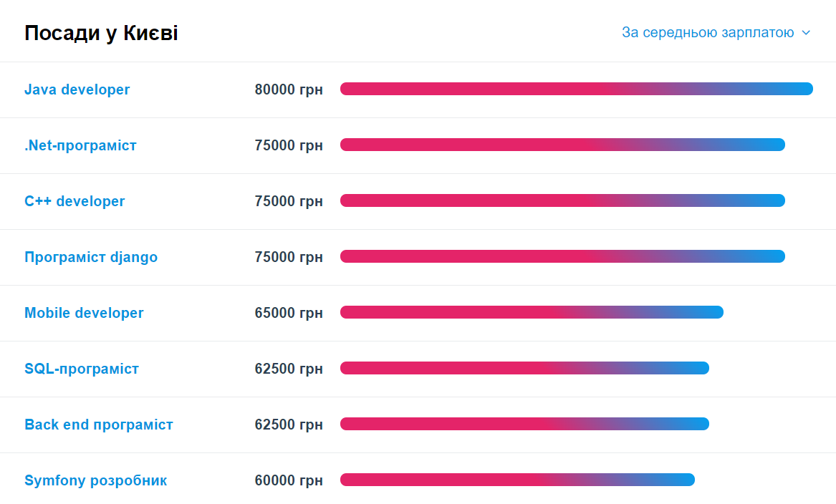
Task: Open the C++ developer position link
Action: [75, 201]
